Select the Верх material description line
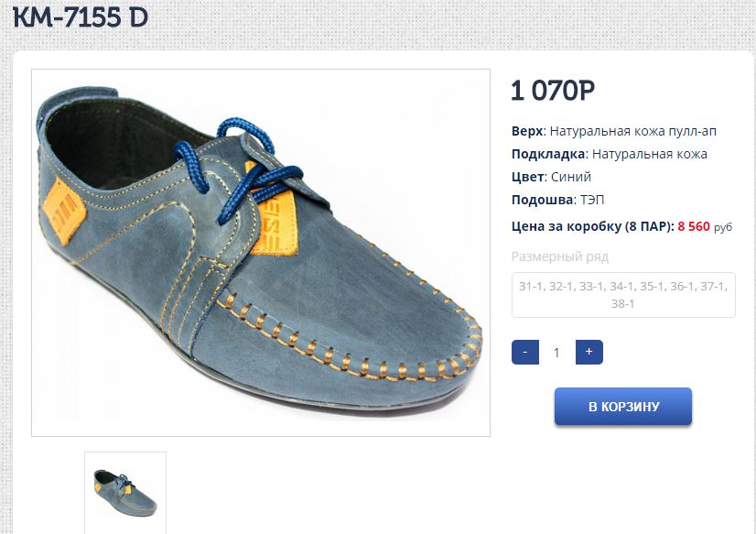Viewport: 756px width, 534px height. (613, 131)
